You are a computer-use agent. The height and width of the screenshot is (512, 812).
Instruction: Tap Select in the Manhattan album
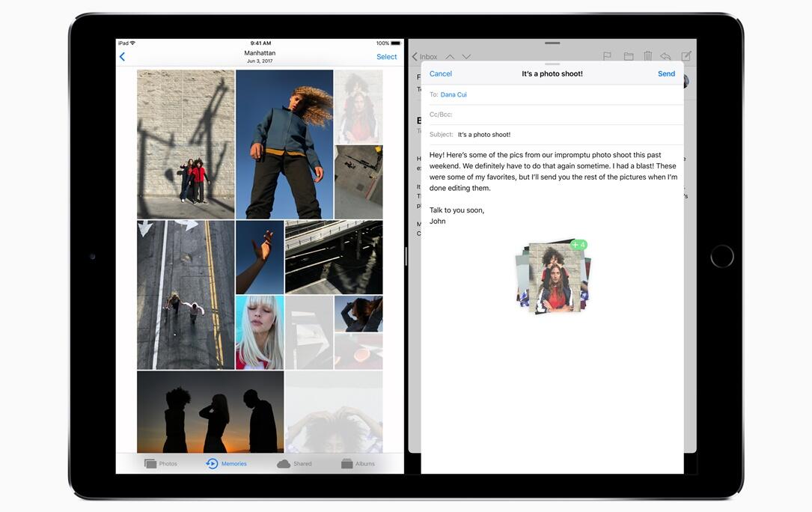386,57
